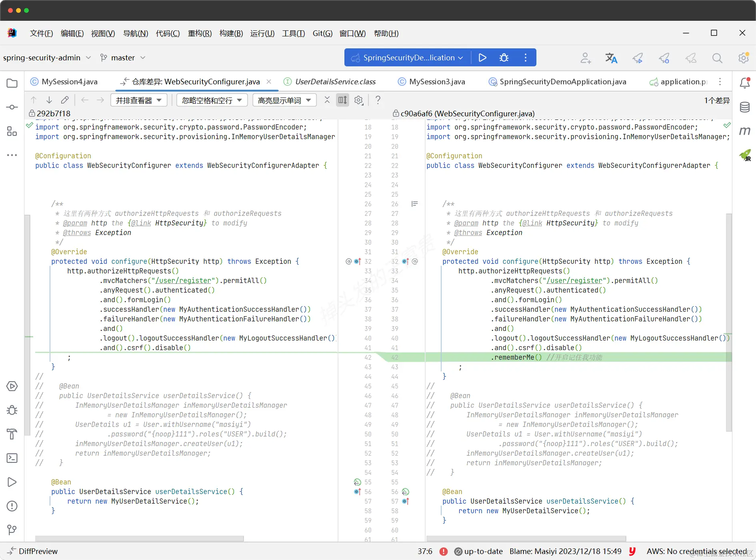Show more tool windows ellipsis
Screen dimensions: 756x560
pyautogui.click(x=12, y=155)
